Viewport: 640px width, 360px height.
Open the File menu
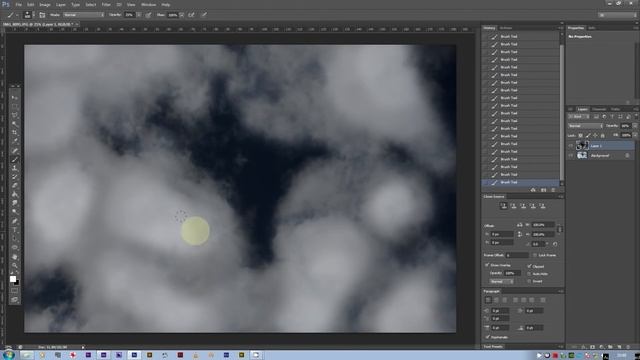18,4
